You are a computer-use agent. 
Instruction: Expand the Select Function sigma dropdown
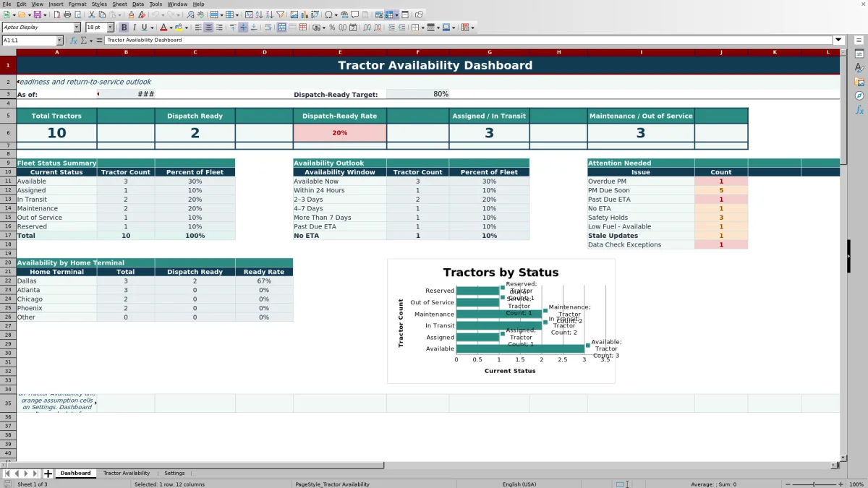coord(92,40)
